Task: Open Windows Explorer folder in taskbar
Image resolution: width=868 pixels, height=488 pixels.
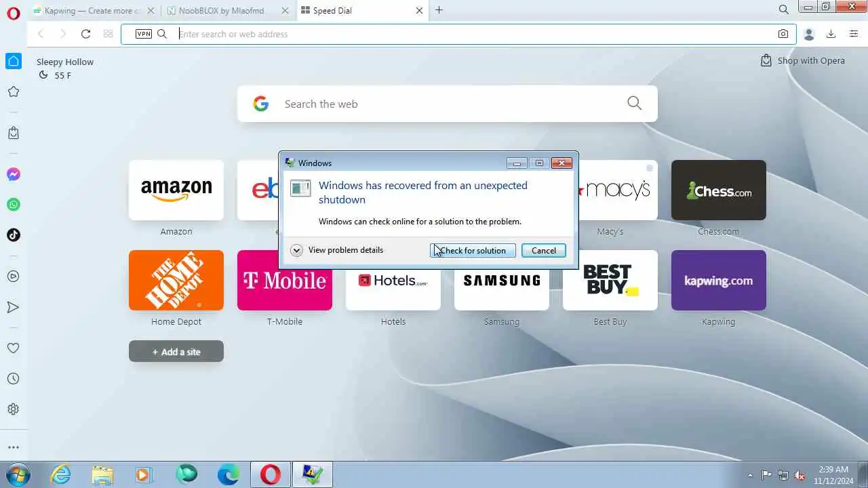Action: pyautogui.click(x=102, y=474)
